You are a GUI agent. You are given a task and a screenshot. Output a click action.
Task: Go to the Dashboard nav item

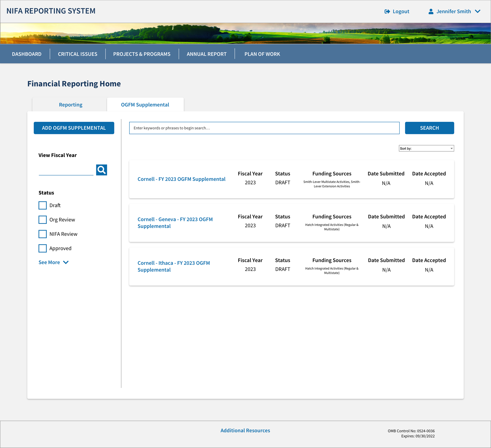coord(27,54)
